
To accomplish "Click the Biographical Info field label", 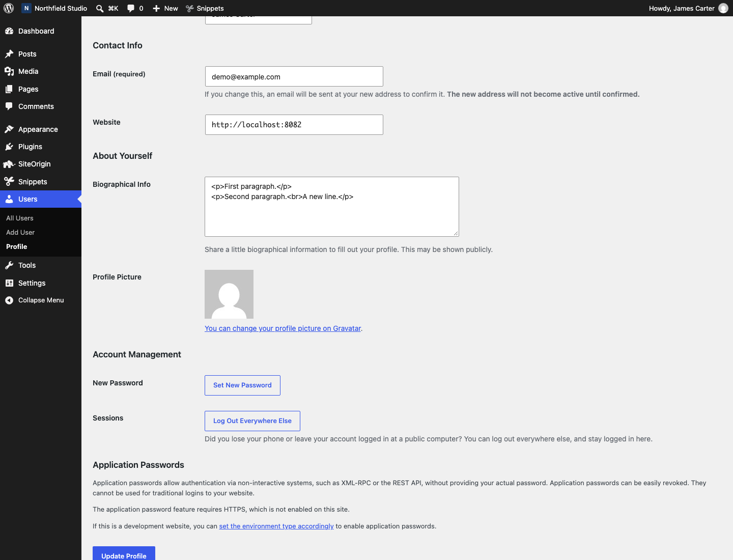I will [x=122, y=184].
